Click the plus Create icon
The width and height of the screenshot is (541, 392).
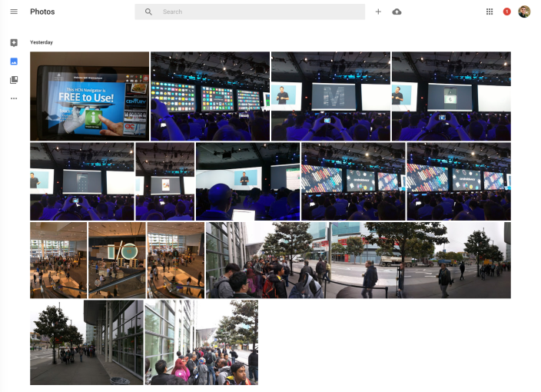[x=378, y=12]
